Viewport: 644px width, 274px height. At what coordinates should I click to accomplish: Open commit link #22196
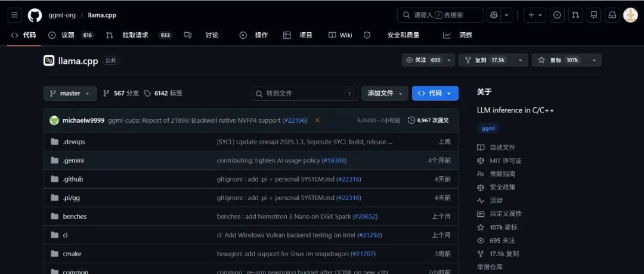point(295,120)
